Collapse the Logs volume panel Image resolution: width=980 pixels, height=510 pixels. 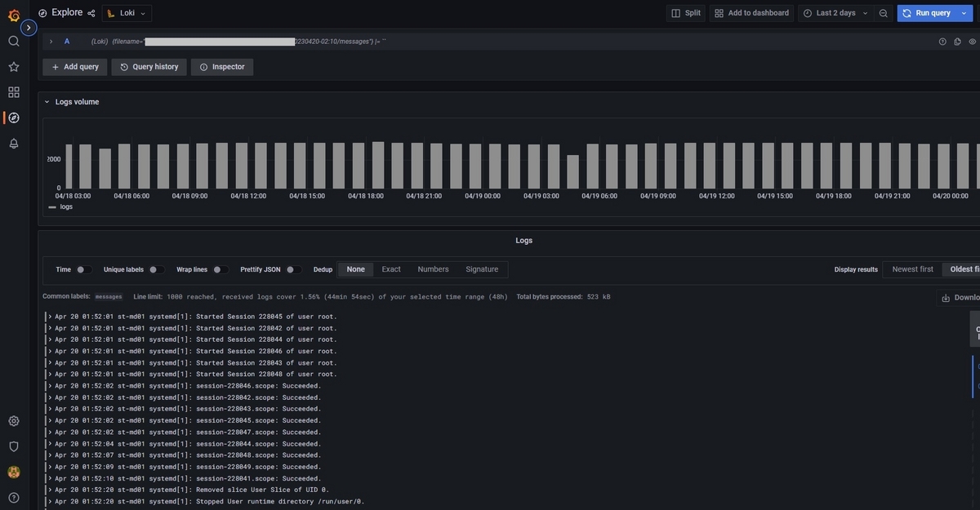(47, 102)
